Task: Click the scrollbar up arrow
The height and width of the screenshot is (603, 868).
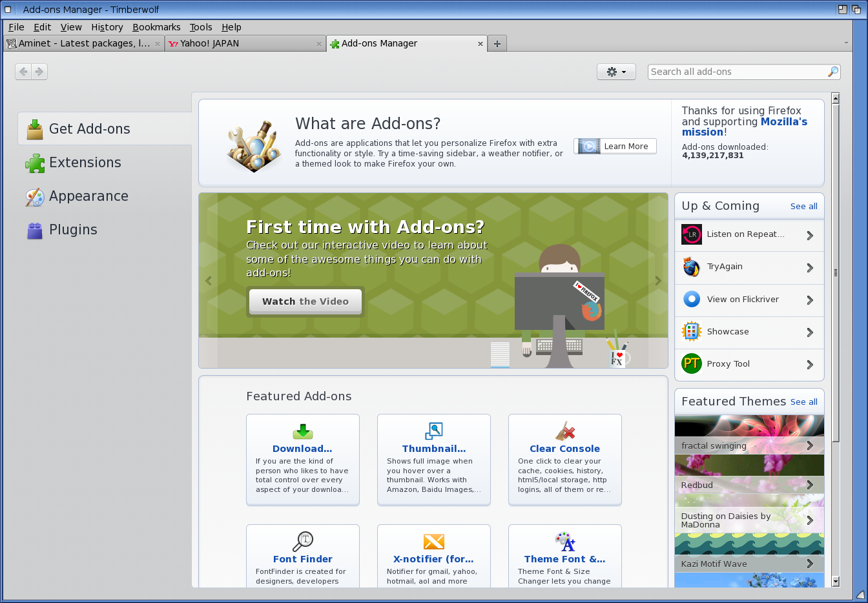Action: (x=836, y=99)
